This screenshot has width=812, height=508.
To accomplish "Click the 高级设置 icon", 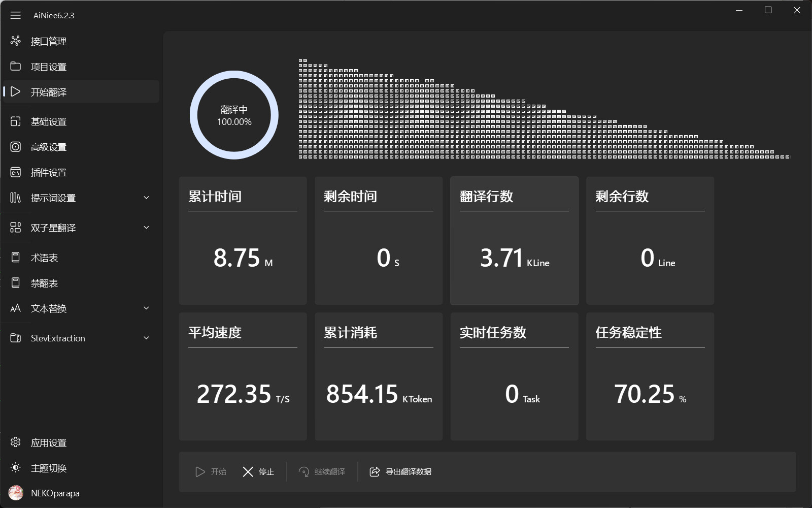I will 16,147.
